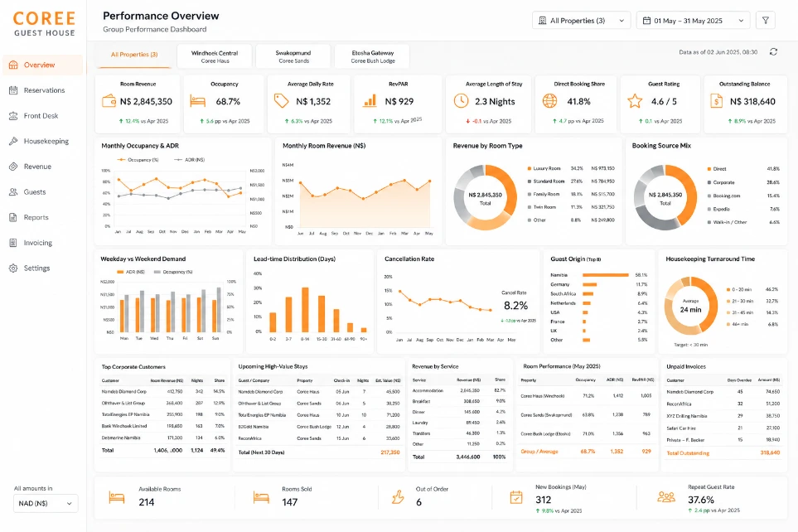Click the Housekeeping Turnaround donut chart
This screenshot has height=532, width=798.
(690, 306)
